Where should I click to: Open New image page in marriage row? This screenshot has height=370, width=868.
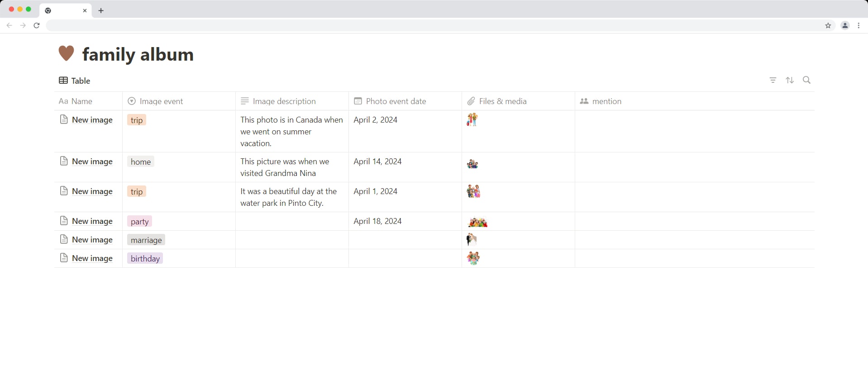tap(92, 240)
